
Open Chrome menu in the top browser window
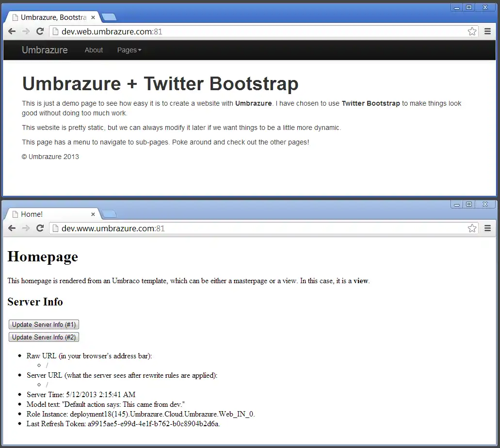click(487, 31)
